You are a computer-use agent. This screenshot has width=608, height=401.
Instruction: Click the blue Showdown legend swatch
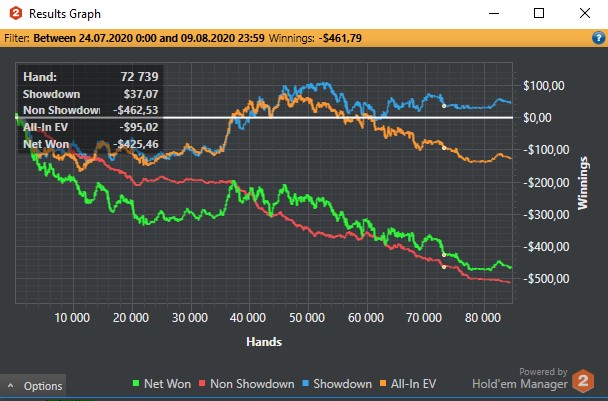305,384
